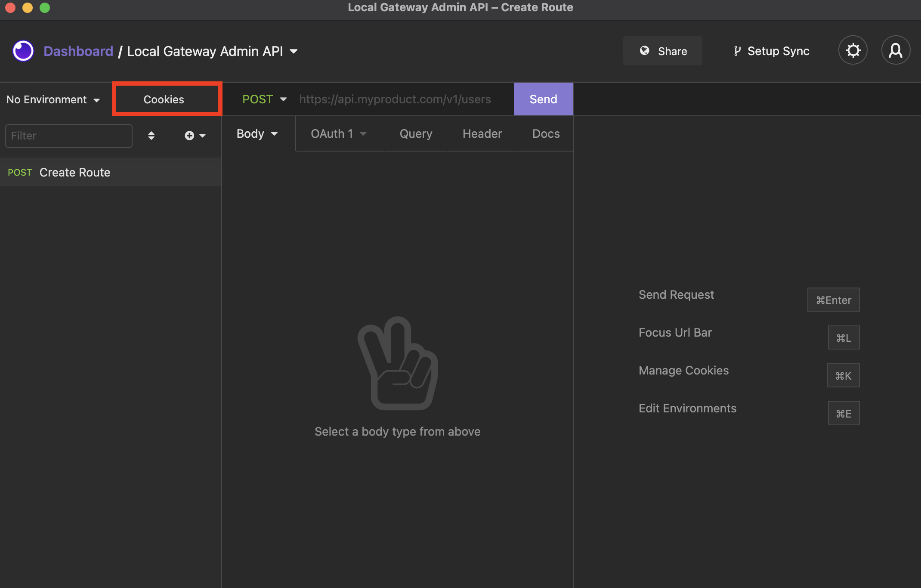
Task: Expand the POST method dropdown
Action: [283, 99]
